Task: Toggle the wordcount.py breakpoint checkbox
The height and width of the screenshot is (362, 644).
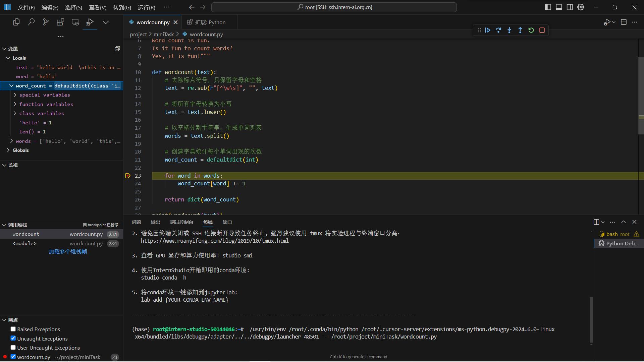Action: coord(13,357)
